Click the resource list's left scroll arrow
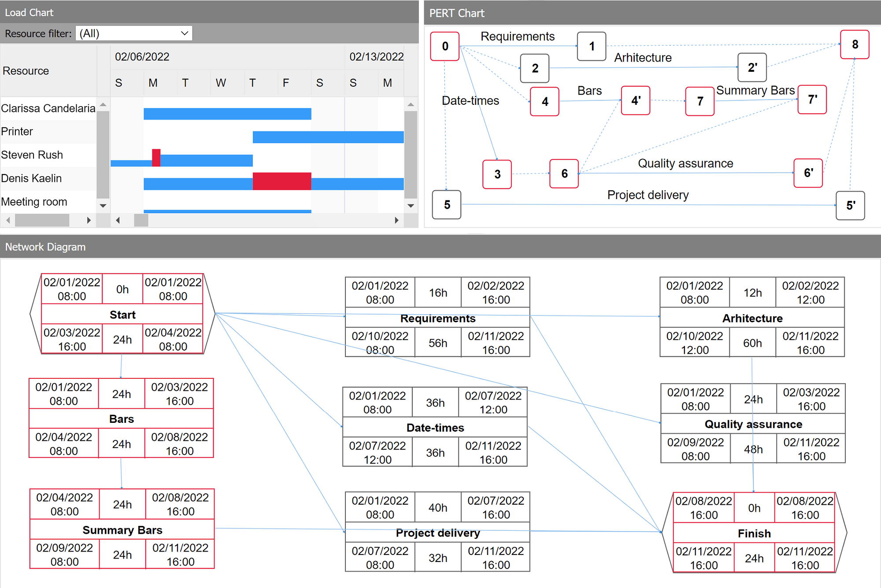The width and height of the screenshot is (881, 588). 8,220
